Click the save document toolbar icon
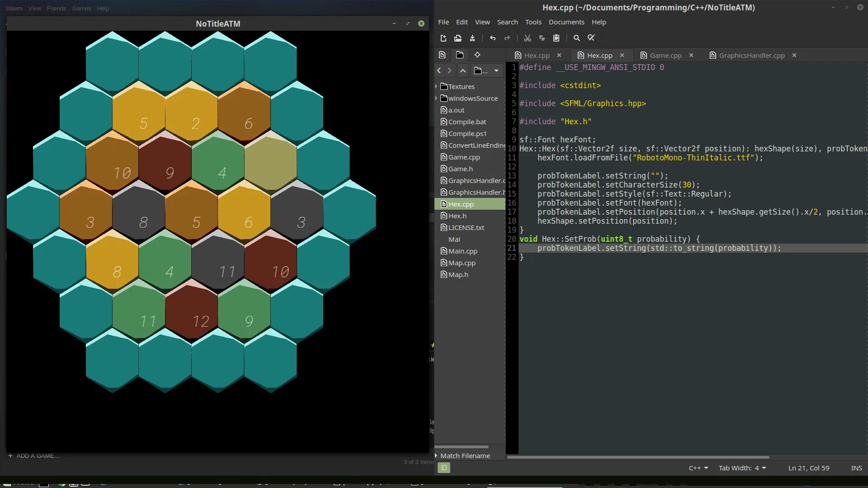 click(x=472, y=38)
